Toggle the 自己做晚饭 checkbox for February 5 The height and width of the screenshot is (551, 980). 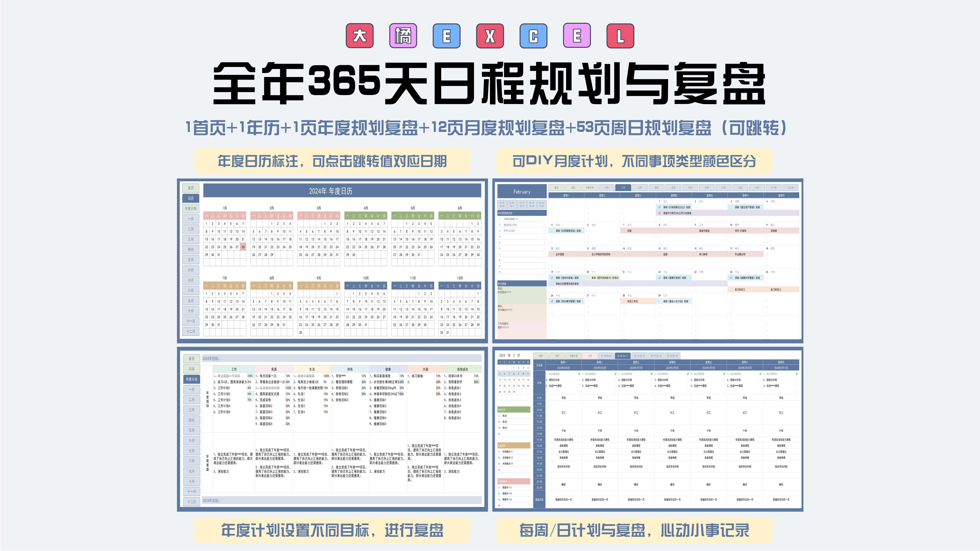click(579, 374)
